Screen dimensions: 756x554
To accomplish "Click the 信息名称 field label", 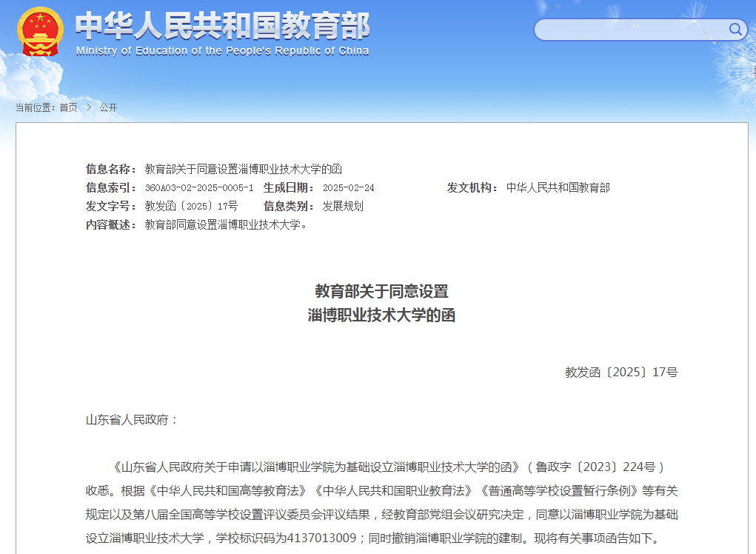I will point(111,169).
